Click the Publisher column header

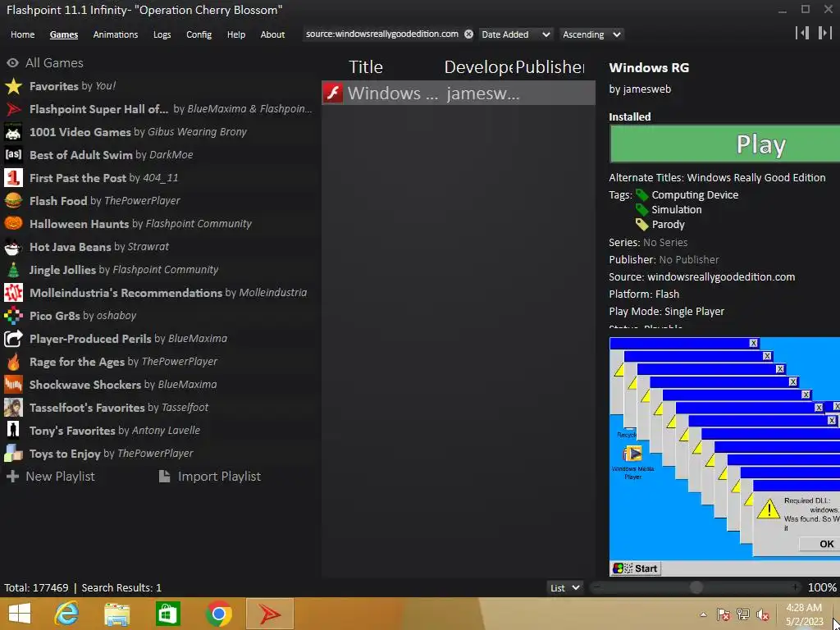click(550, 67)
